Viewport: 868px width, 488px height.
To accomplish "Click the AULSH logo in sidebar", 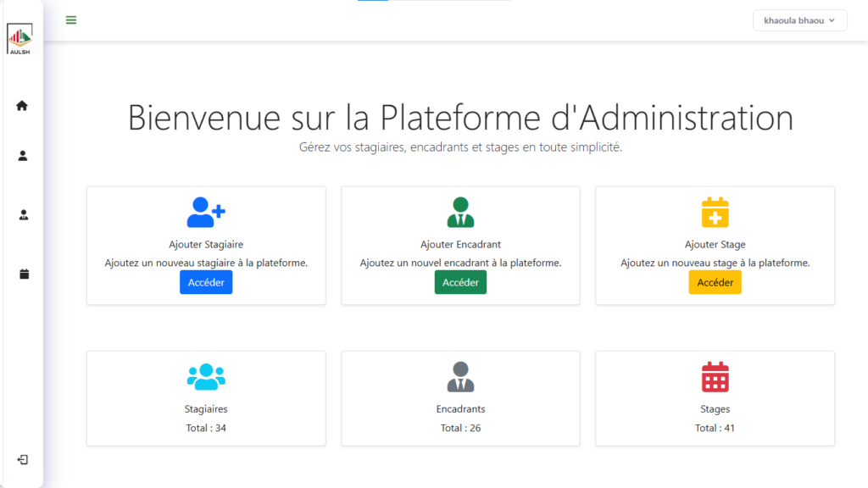I will pos(20,39).
